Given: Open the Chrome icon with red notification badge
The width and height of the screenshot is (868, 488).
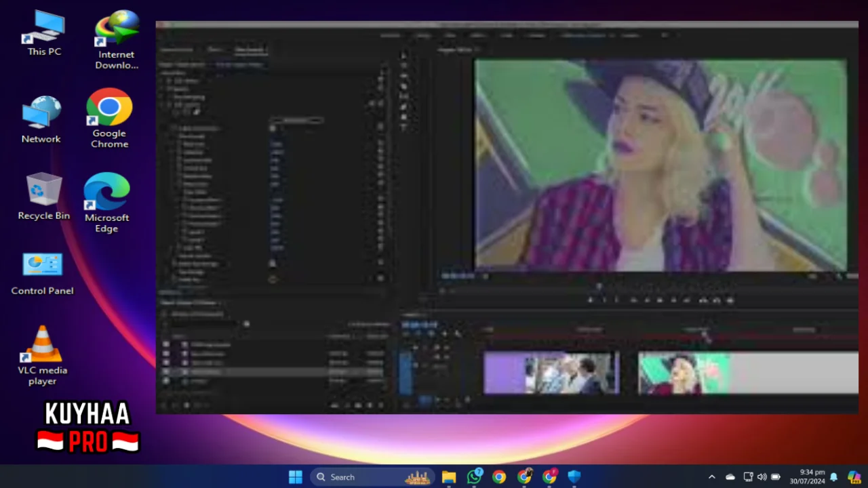Looking at the screenshot, I should click(x=549, y=477).
